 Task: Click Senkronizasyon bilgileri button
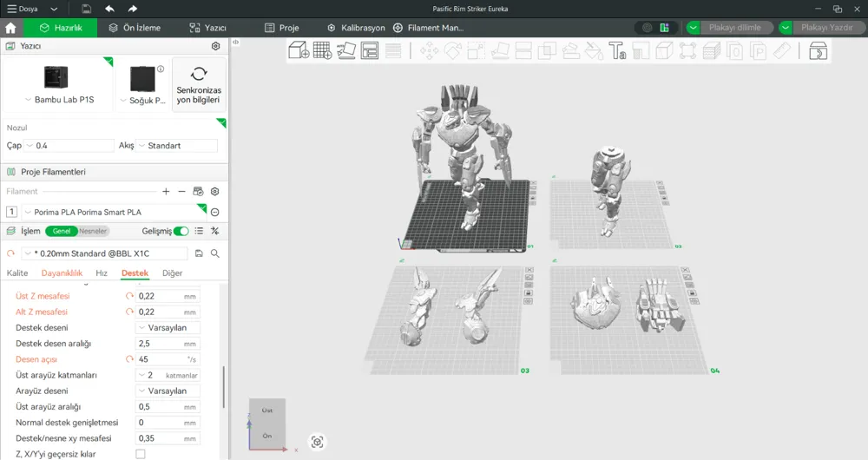click(x=199, y=85)
